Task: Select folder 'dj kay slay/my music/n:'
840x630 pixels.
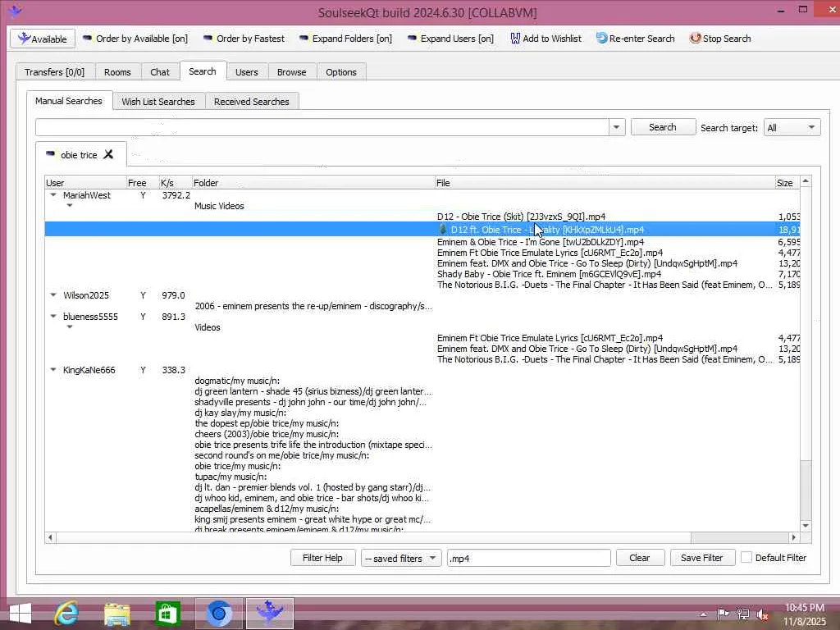Action: 240,413
